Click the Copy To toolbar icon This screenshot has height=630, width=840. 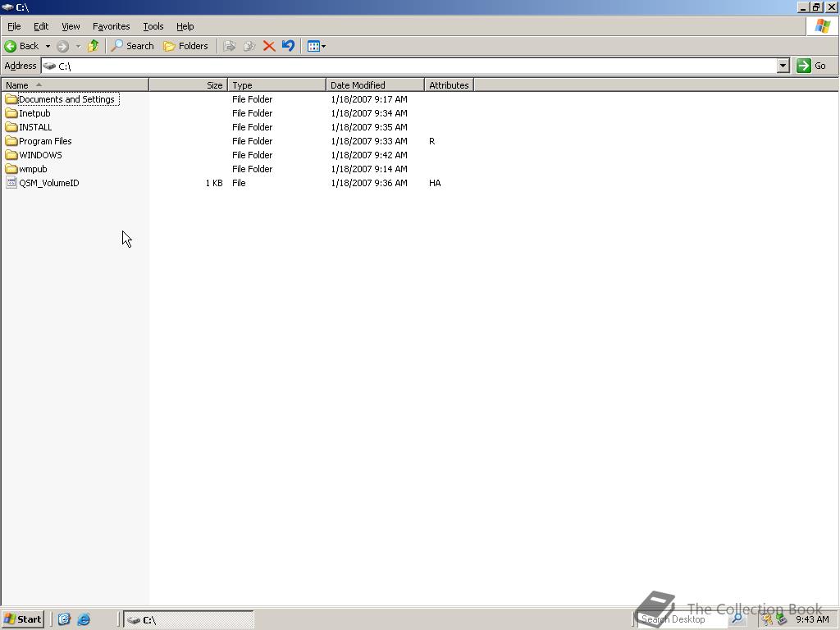(x=249, y=46)
